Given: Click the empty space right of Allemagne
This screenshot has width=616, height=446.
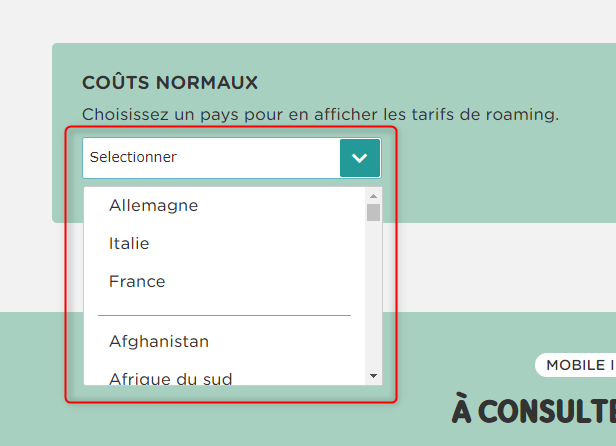Looking at the screenshot, I should coord(280,206).
